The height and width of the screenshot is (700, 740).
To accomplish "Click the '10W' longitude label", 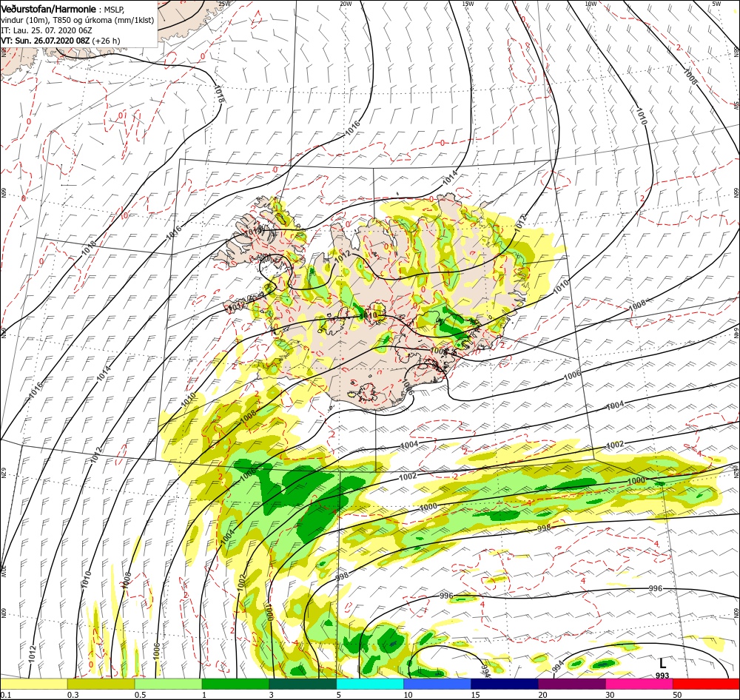I will coord(591,3).
